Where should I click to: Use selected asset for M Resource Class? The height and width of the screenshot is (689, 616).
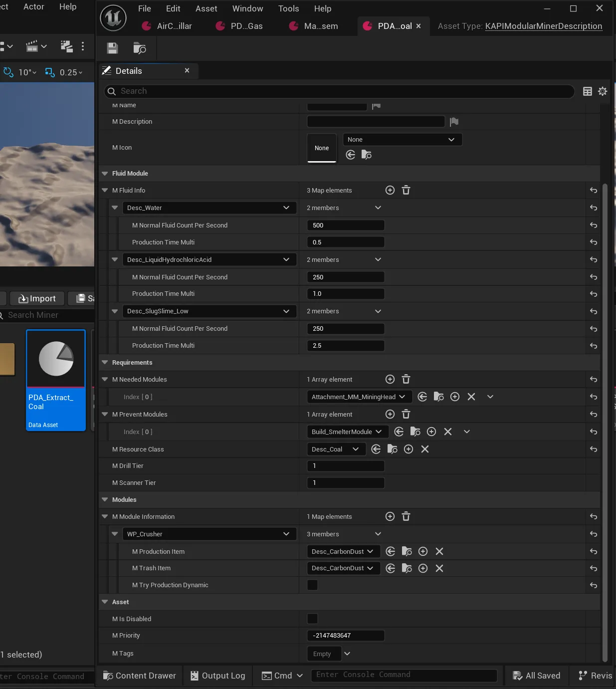point(376,449)
